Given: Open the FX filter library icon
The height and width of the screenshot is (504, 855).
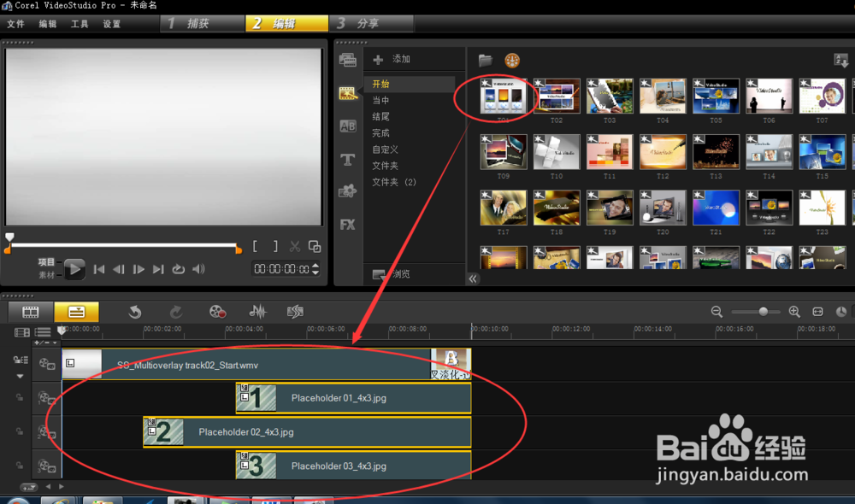Looking at the screenshot, I should click(347, 225).
